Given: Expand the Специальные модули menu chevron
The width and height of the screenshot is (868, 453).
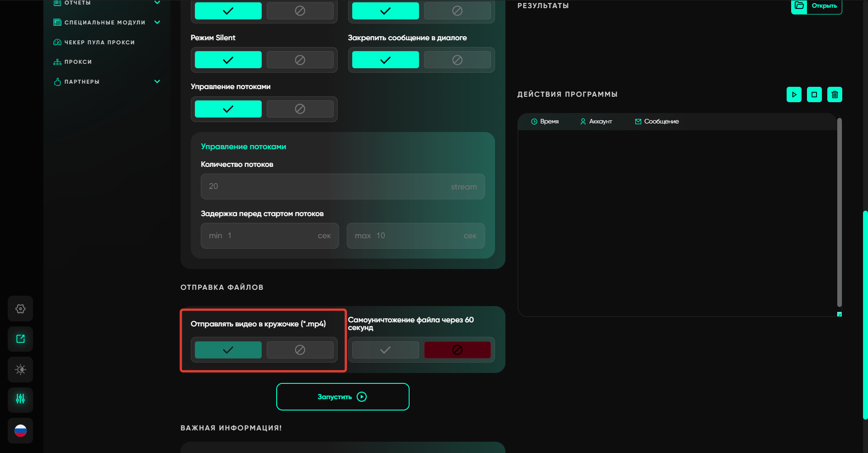Looking at the screenshot, I should coord(157,22).
